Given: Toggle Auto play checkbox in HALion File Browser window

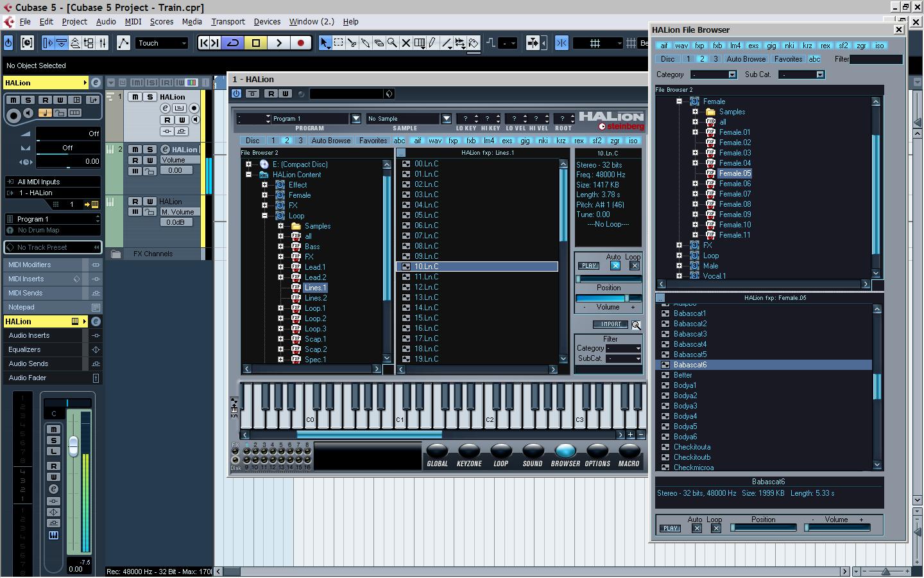Looking at the screenshot, I should 697,529.
